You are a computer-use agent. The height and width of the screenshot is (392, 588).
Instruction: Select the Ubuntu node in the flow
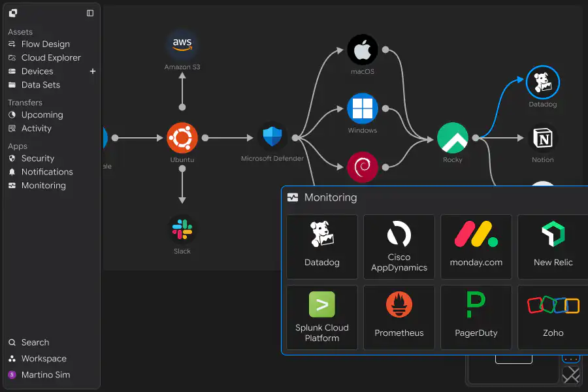click(182, 138)
